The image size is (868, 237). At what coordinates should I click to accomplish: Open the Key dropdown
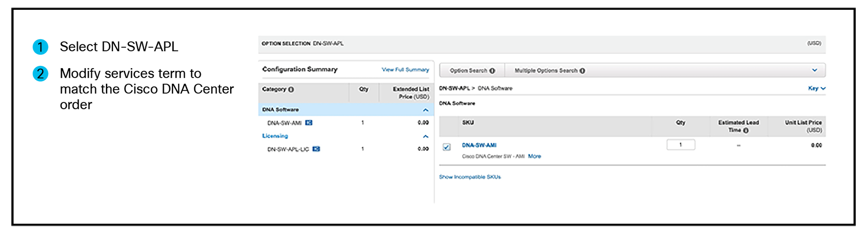tap(817, 88)
